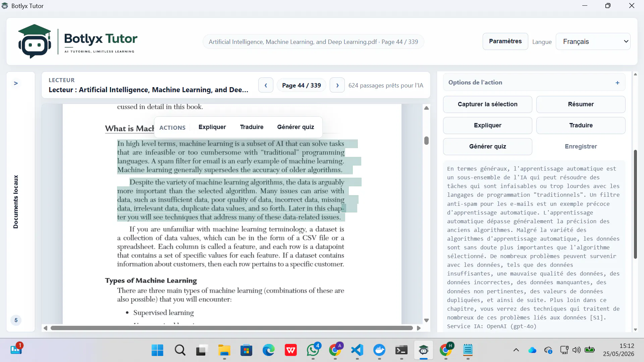Open Microsoft Edge from taskbar
This screenshot has height=362, width=644.
(269, 350)
